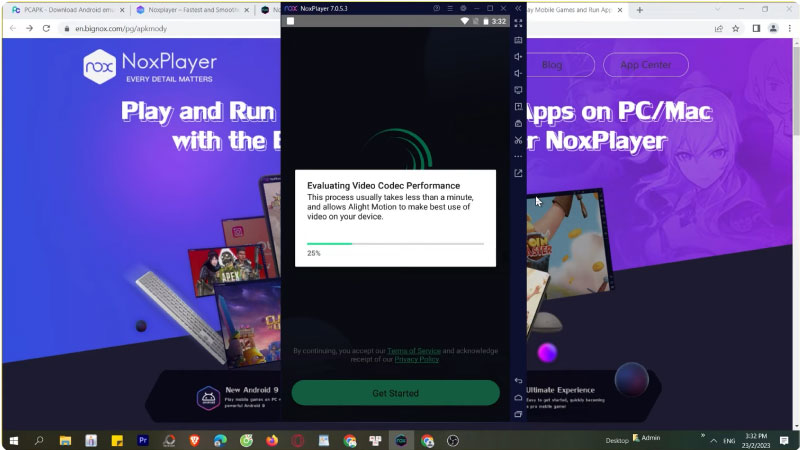Open Opera browser from the taskbar

(298, 440)
